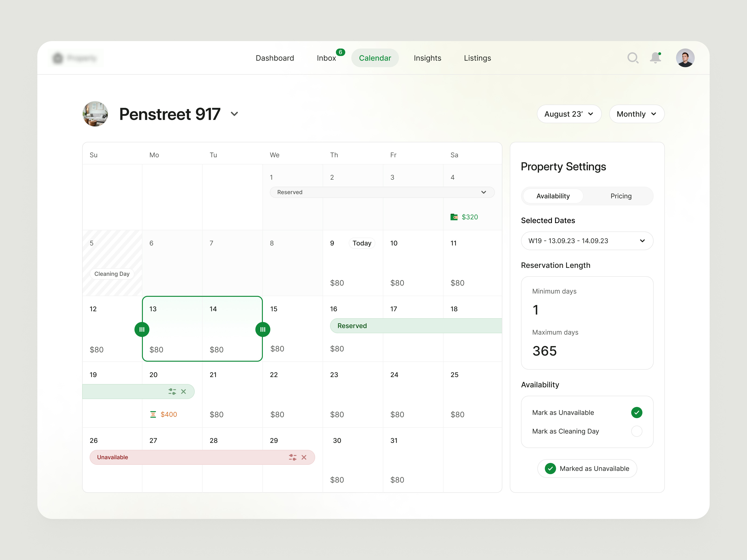Image resolution: width=747 pixels, height=560 pixels.
Task: Open settings icon on the green reservation bar
Action: click(x=172, y=391)
